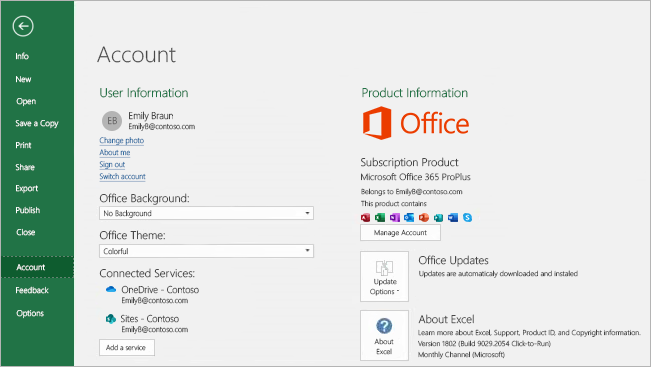Open the Print page
Image resolution: width=651 pixels, height=367 pixels.
click(23, 145)
